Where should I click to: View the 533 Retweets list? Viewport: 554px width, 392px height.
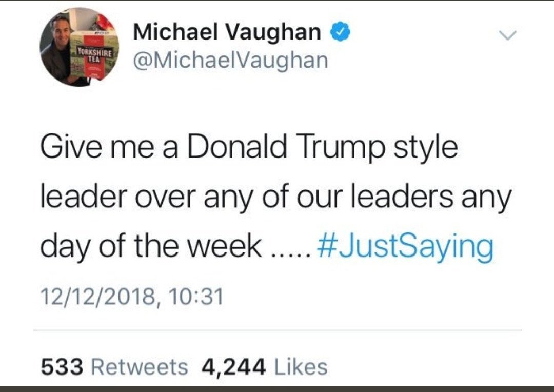pos(114,366)
